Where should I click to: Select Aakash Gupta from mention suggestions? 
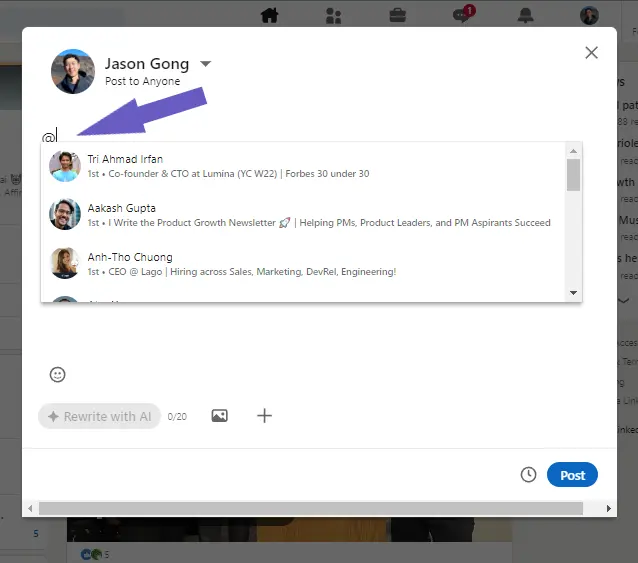(x=303, y=215)
